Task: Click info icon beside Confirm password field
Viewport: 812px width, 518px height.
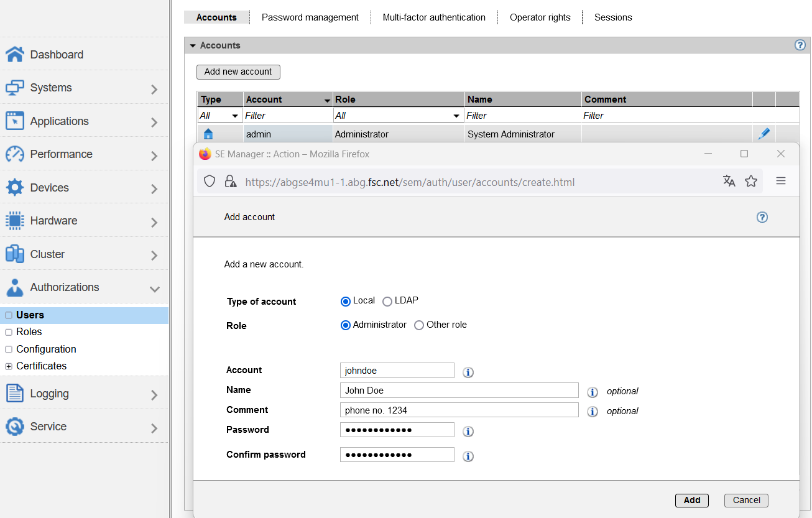Action: pos(468,456)
